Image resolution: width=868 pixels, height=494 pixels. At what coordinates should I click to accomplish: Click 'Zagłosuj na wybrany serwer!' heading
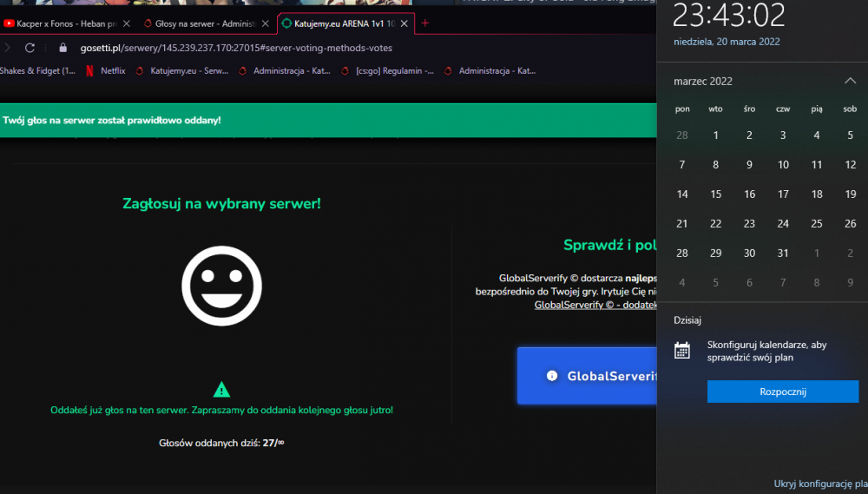click(221, 204)
